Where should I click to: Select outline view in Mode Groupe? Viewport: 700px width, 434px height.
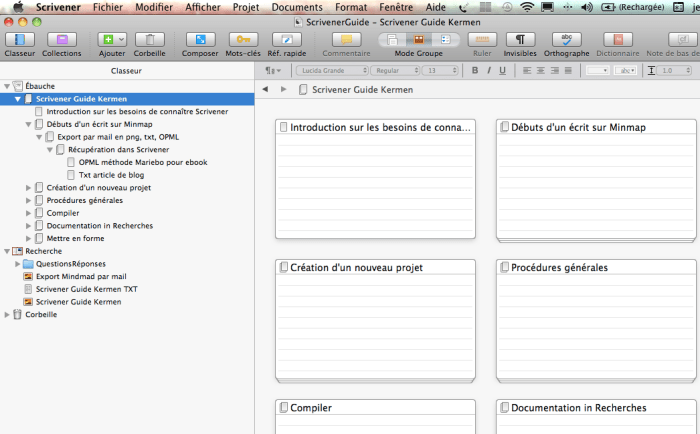point(446,40)
